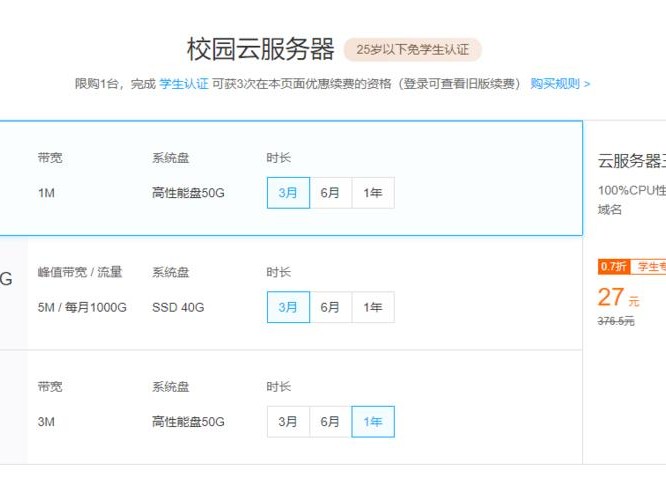Click the SSD 40G system disk value
The image size is (666, 500).
click(x=178, y=307)
